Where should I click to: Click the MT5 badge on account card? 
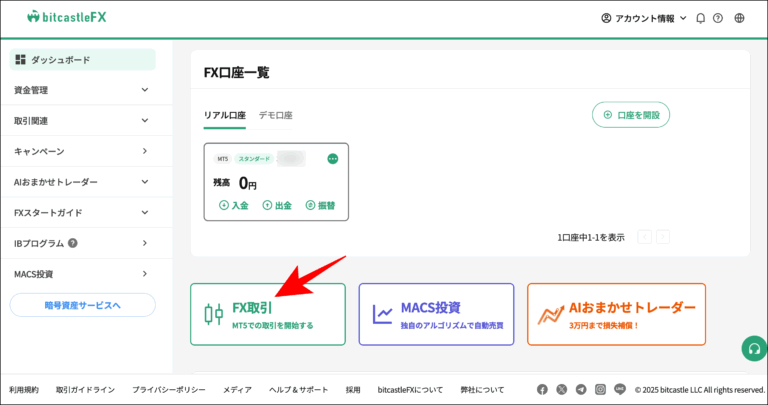point(222,159)
